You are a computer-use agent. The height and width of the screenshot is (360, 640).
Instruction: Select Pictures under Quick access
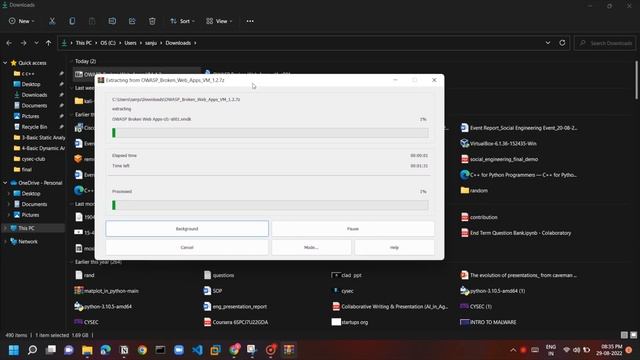pyautogui.click(x=30, y=116)
